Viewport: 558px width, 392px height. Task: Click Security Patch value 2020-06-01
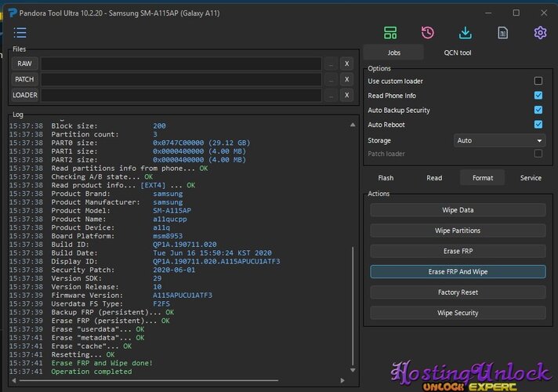(x=174, y=270)
